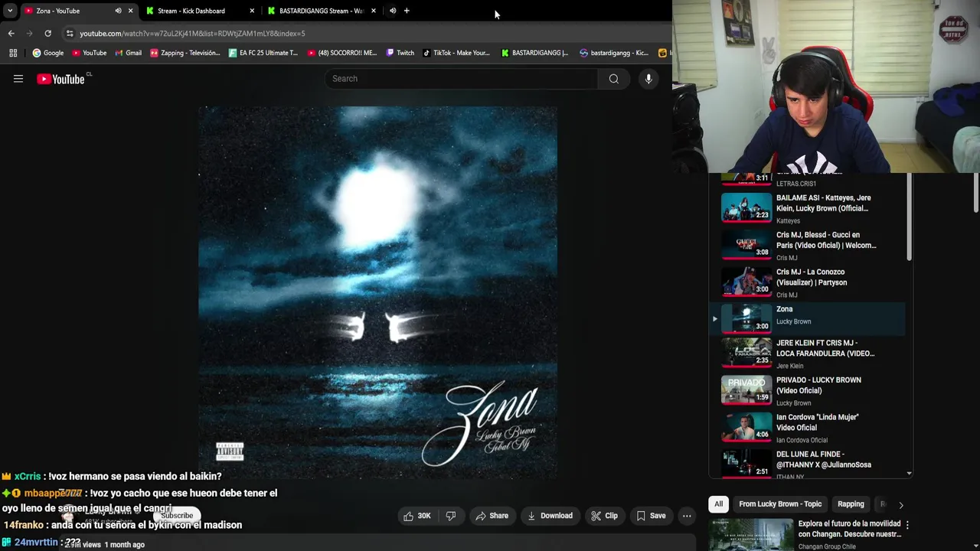980x551 pixels.
Task: Open the YouTube guide hamburger menu
Action: pyautogui.click(x=18, y=79)
